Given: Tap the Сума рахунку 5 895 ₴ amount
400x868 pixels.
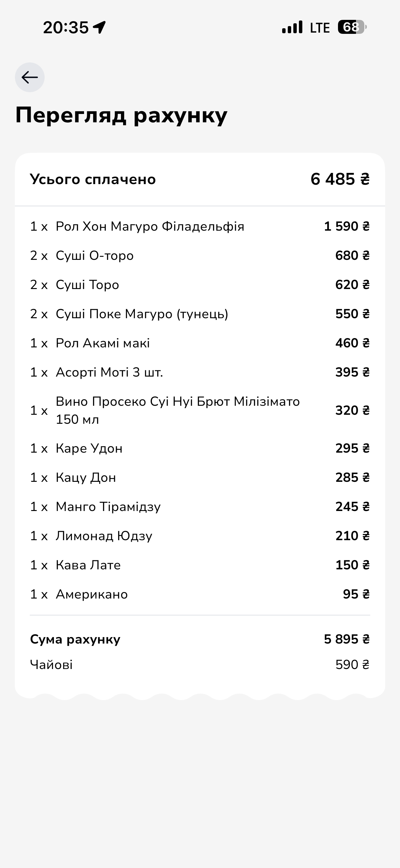Looking at the screenshot, I should tap(347, 639).
